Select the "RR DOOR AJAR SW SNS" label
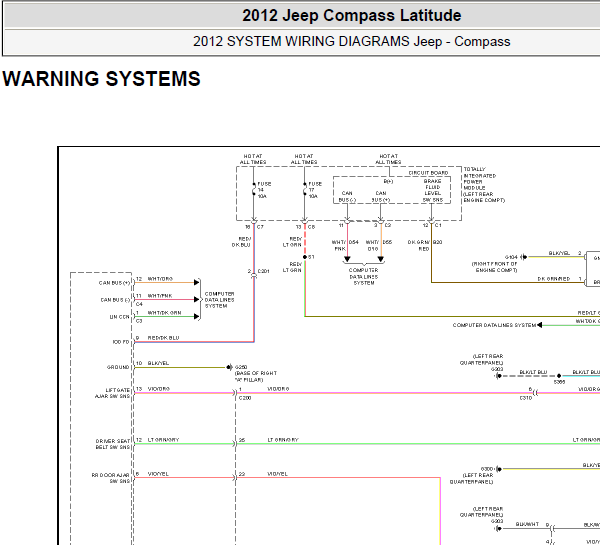Screen dimensions: 600x545 111,478
